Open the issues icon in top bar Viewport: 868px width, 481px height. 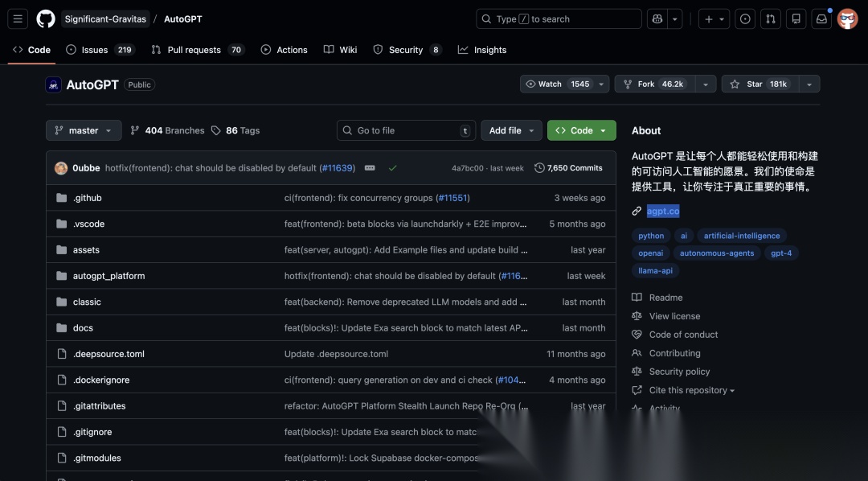(745, 18)
